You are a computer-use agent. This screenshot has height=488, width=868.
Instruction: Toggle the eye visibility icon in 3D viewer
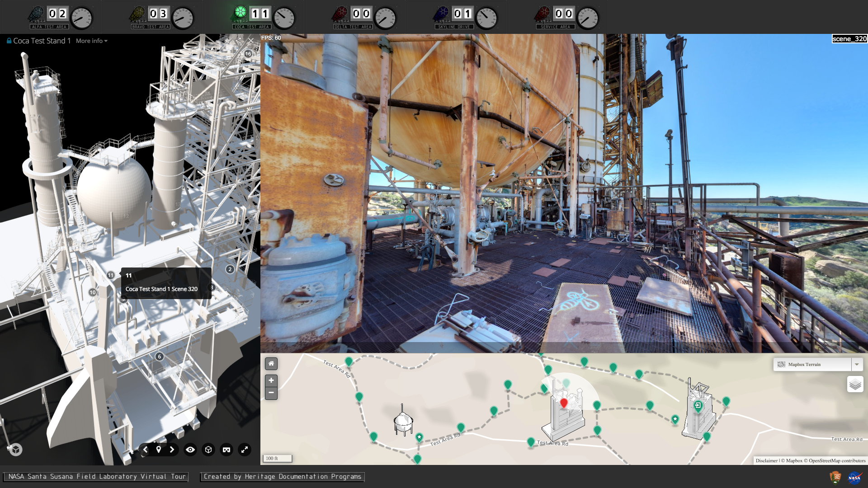click(190, 450)
